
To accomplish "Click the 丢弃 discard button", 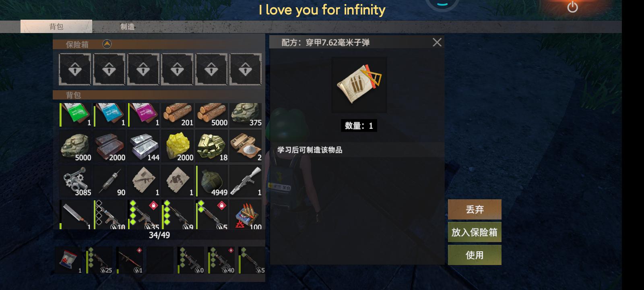I will tap(475, 209).
